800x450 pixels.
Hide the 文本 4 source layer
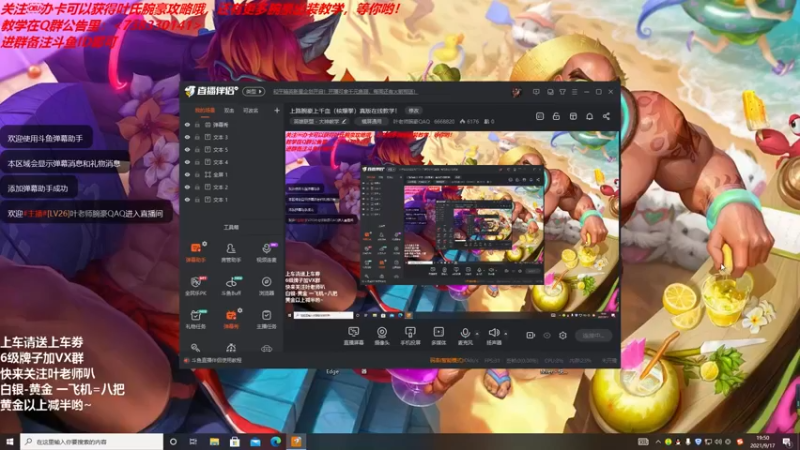(x=187, y=162)
